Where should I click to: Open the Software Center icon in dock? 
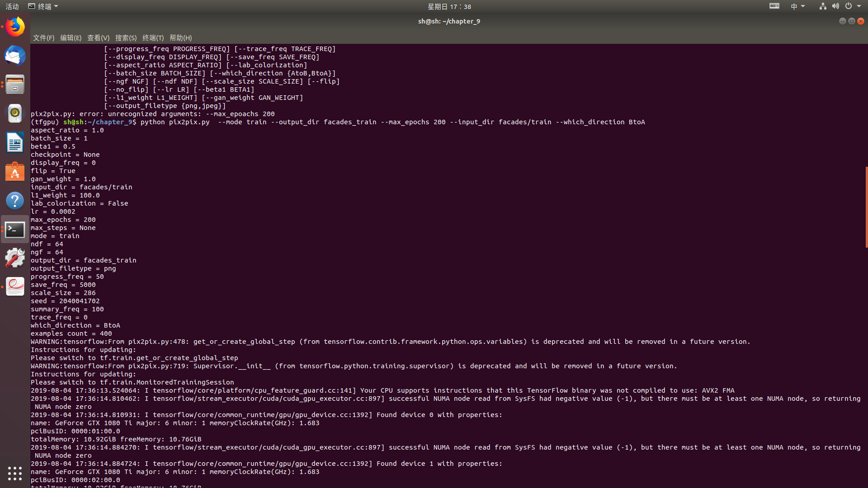click(x=15, y=172)
